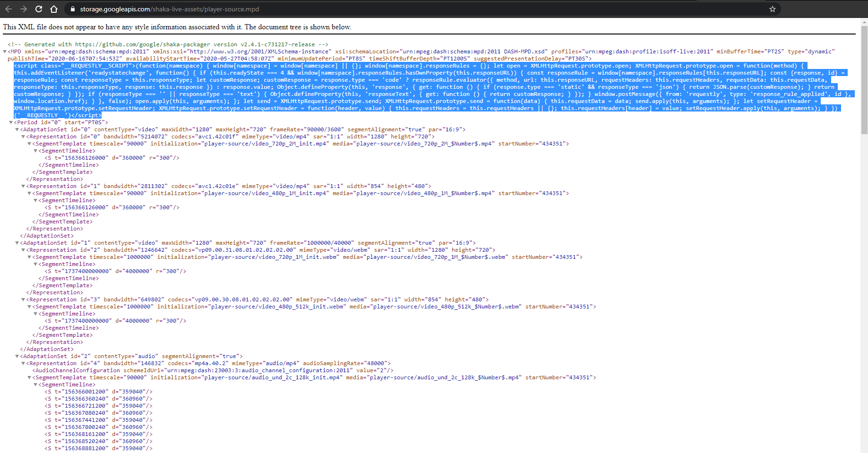This screenshot has width=868, height=453.
Task: Navigate forward in browser history
Action: 24,9
